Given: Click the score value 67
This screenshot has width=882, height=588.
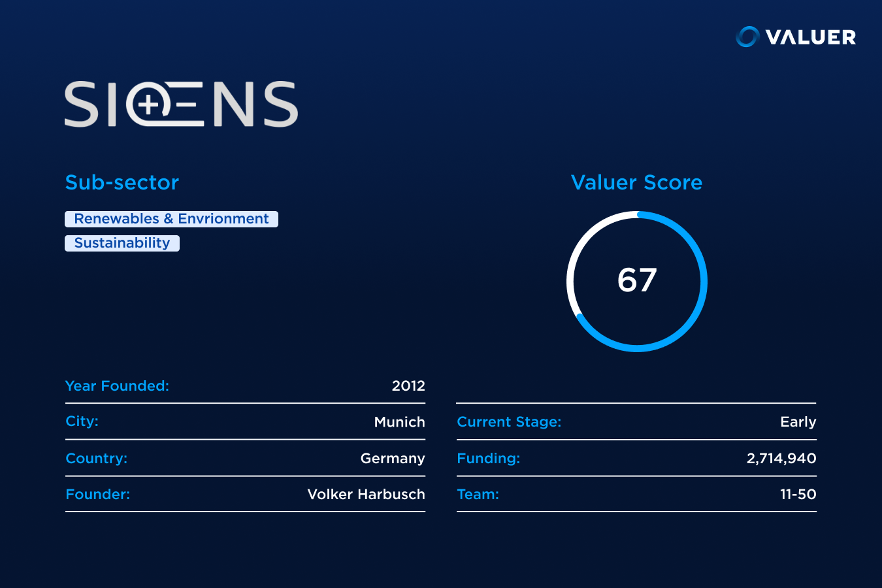Looking at the screenshot, I should click(637, 280).
